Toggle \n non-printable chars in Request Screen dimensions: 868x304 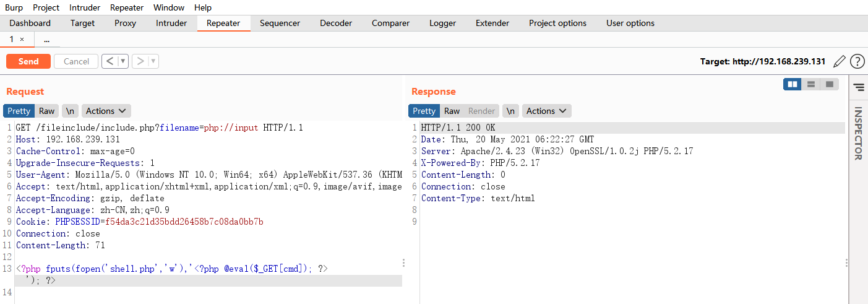pos(71,111)
